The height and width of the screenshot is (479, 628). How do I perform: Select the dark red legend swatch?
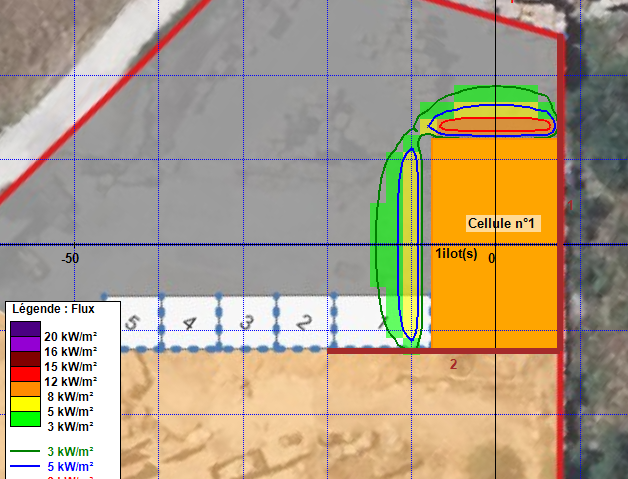(26, 359)
